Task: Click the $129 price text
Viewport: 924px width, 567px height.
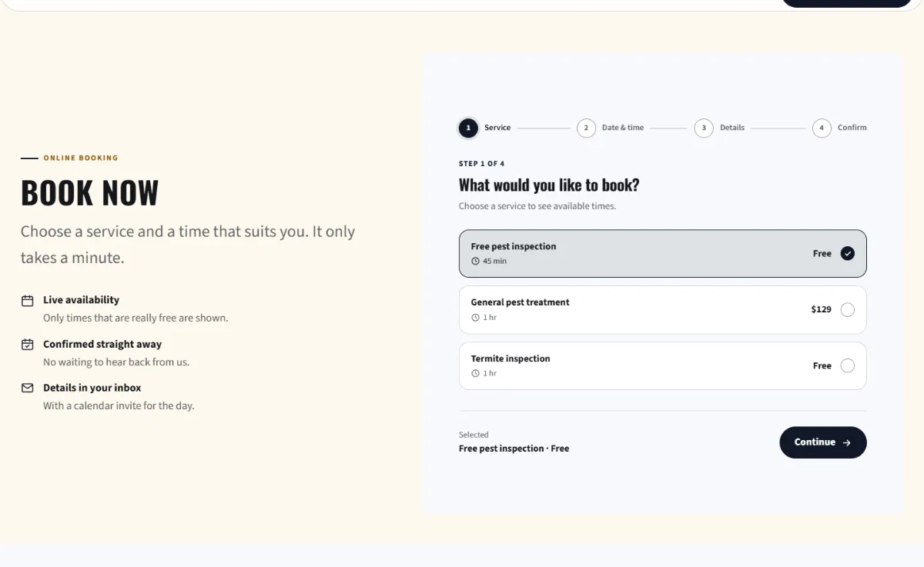Action: click(822, 309)
